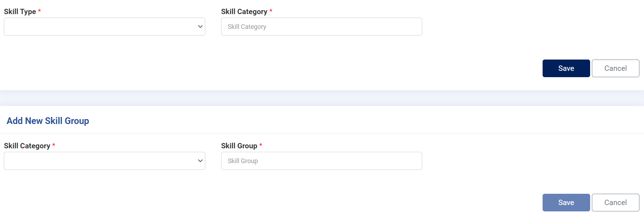Click the chevron arrow in Skill Type field
The image size is (644, 223).
(x=200, y=27)
